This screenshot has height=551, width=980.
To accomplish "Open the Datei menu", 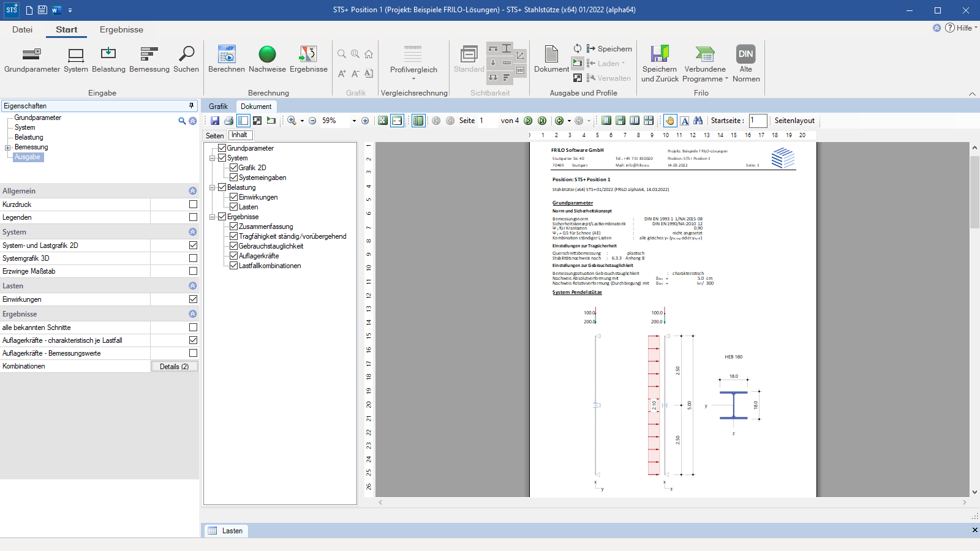I will click(22, 29).
